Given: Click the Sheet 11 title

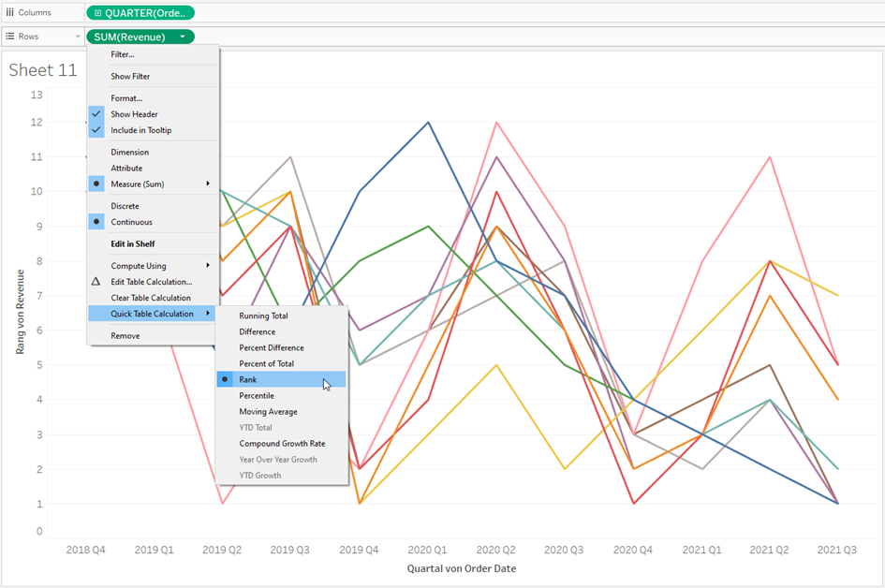Looking at the screenshot, I should (x=43, y=70).
